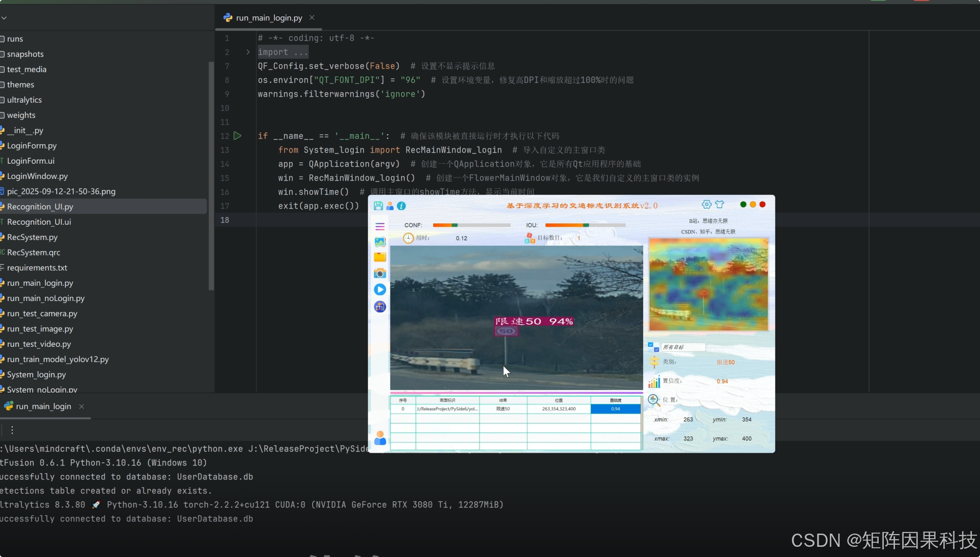Screen dimensions: 980x557
Task: Open the yellow folder icon in sidebar
Action: click(380, 257)
